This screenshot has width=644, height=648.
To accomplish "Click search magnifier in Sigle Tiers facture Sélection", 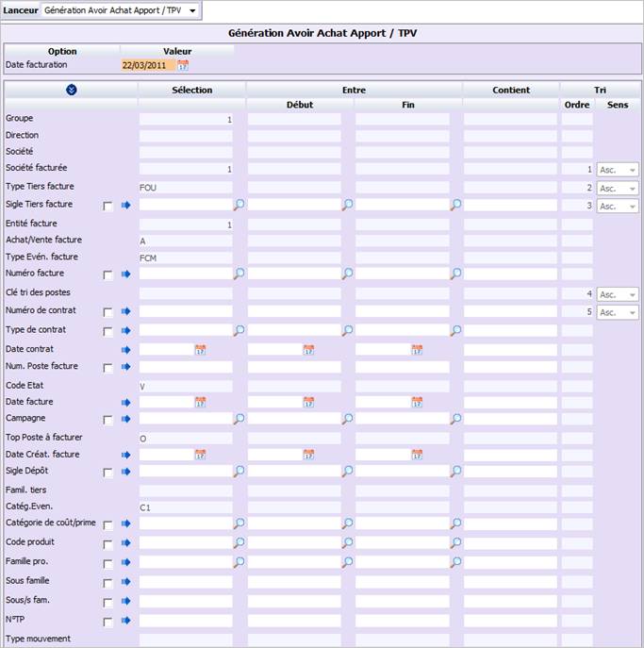I will click(x=239, y=205).
